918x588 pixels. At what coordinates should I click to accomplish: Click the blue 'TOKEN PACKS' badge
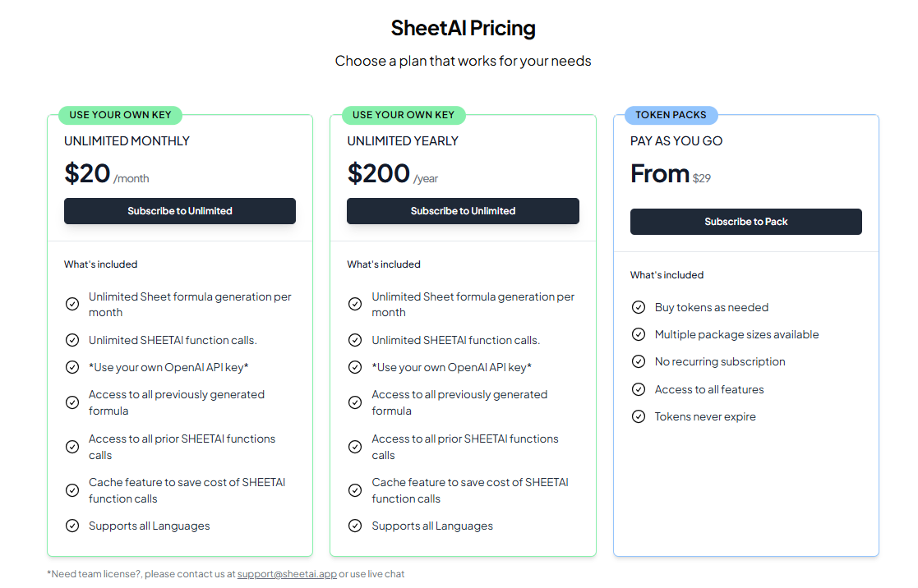[x=671, y=115]
